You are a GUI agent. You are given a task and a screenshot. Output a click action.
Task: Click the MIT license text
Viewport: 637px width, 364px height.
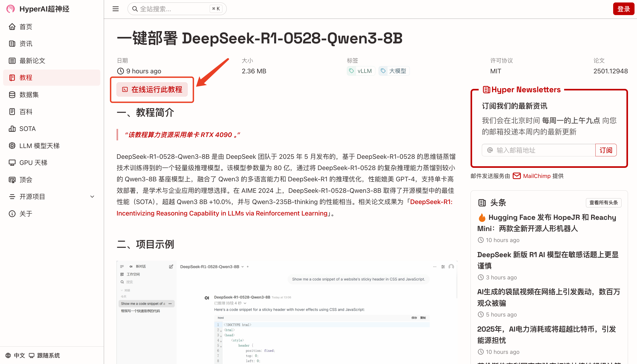pos(496,71)
